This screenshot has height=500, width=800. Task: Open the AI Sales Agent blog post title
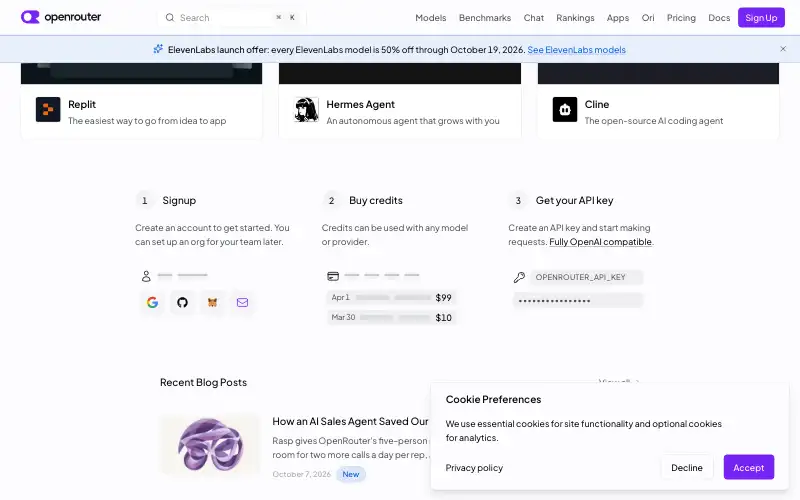point(351,421)
